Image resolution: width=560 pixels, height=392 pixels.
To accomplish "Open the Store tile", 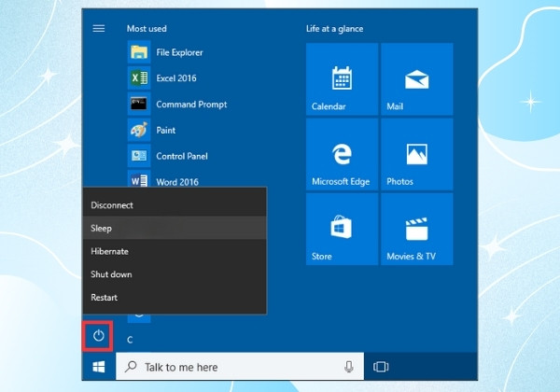I will coord(342,230).
